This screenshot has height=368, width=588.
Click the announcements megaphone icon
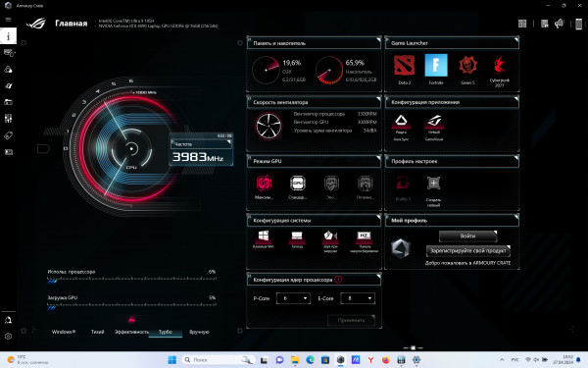560,24
